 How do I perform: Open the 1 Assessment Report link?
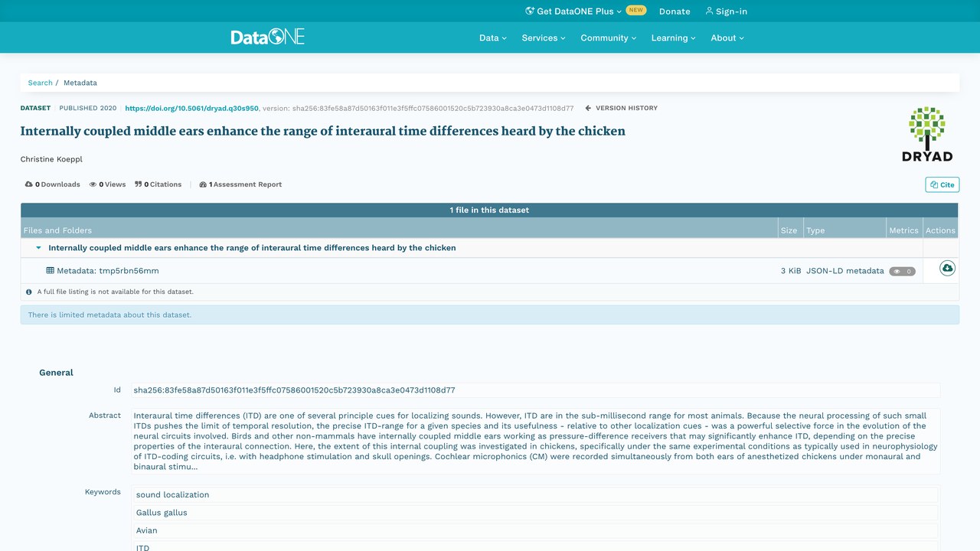240,184
